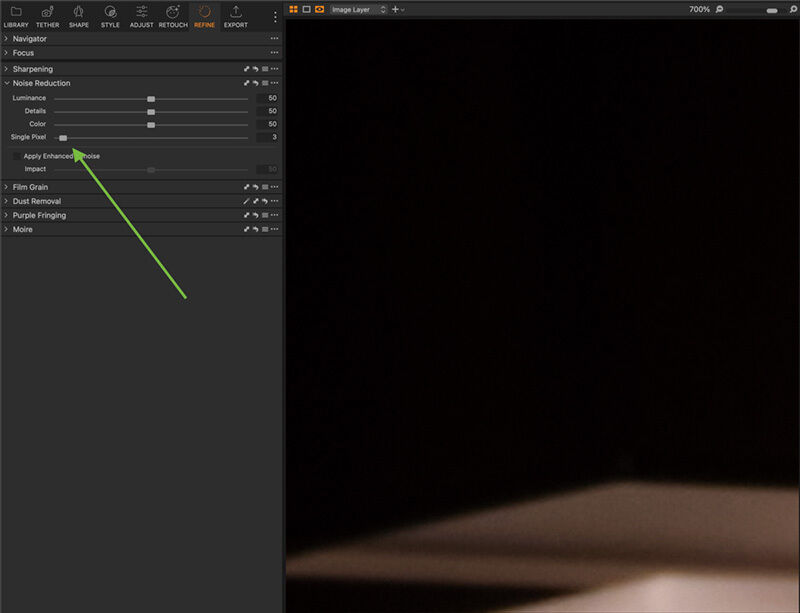
Task: Click the Color value field
Action: [267, 124]
